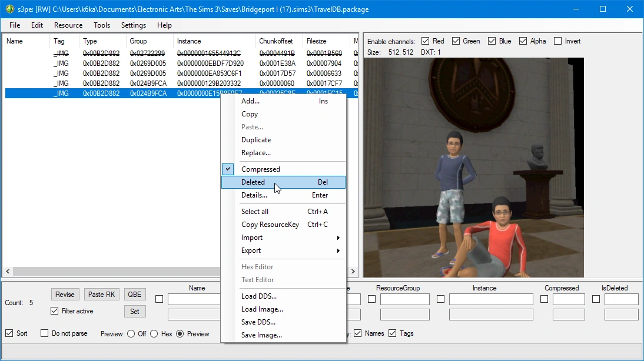This screenshot has width=644, height=361.
Task: Check the ResourceGroup filter checkbox
Action: click(371, 299)
